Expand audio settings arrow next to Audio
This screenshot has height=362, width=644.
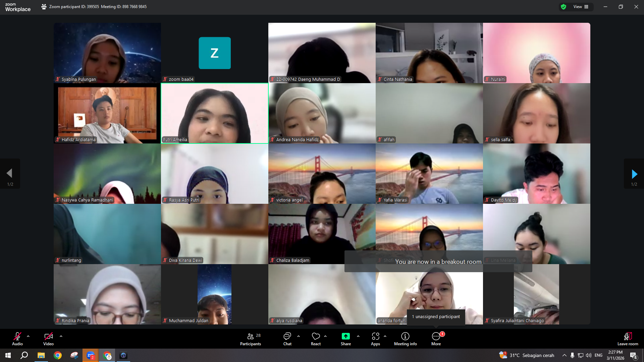[28, 336]
